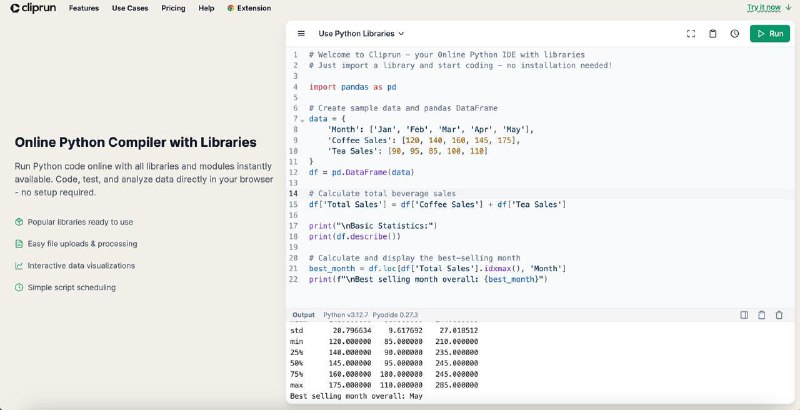Open the schedule clock icon

coord(735,34)
